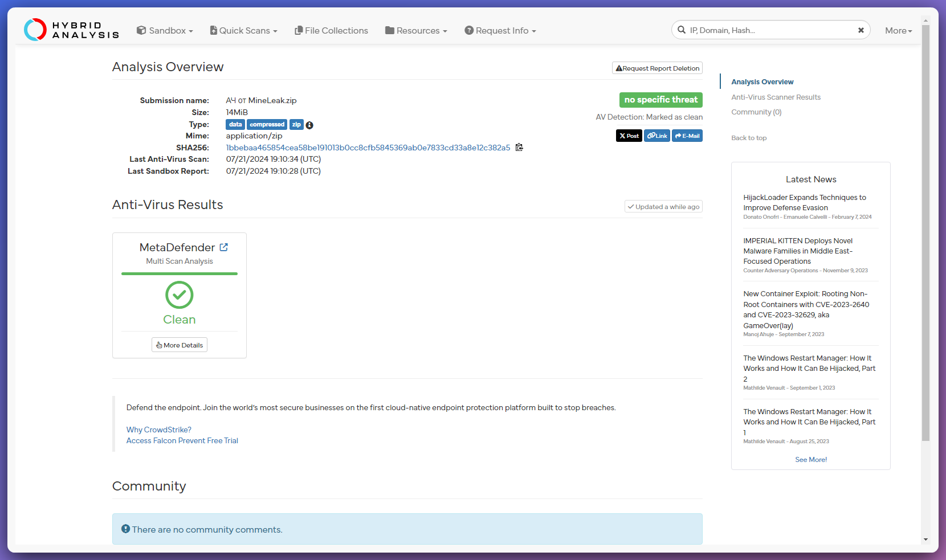The height and width of the screenshot is (560, 946).
Task: Click the Last Sandbox Report timestamp ending 19:10:28
Action: [274, 171]
